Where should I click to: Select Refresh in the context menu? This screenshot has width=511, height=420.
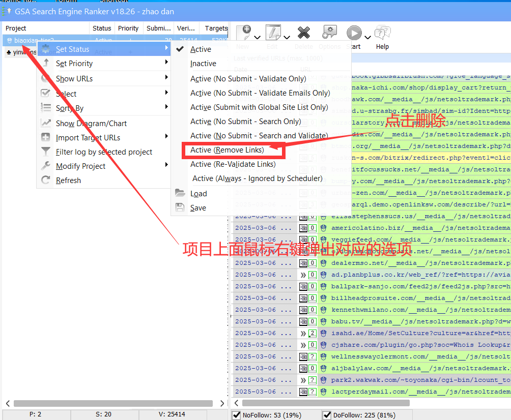(x=68, y=180)
